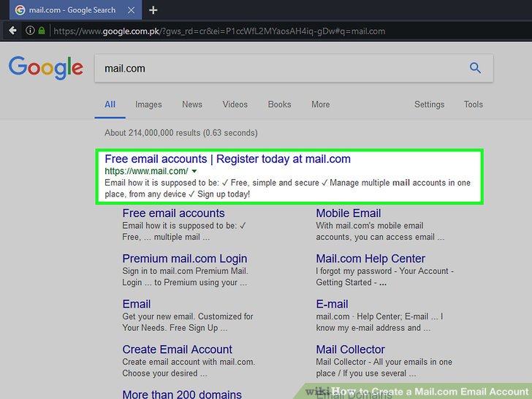532x399 pixels.
Task: Expand the arrow next to https://www.mail.com/
Action: click(194, 171)
